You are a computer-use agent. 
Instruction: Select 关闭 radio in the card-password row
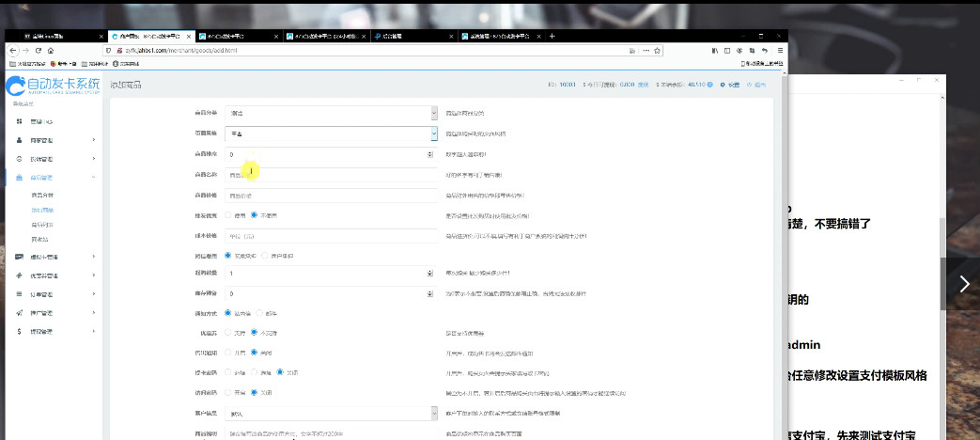click(280, 372)
